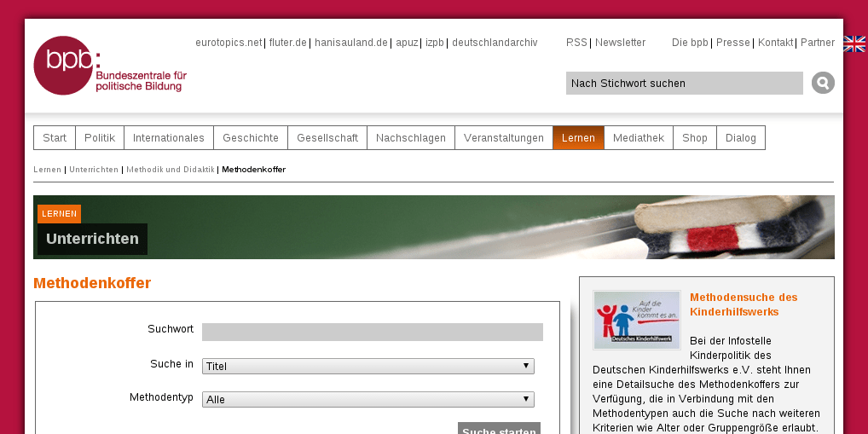868x434 pixels.
Task: Click the 'Suche starten' button
Action: pyautogui.click(x=499, y=429)
